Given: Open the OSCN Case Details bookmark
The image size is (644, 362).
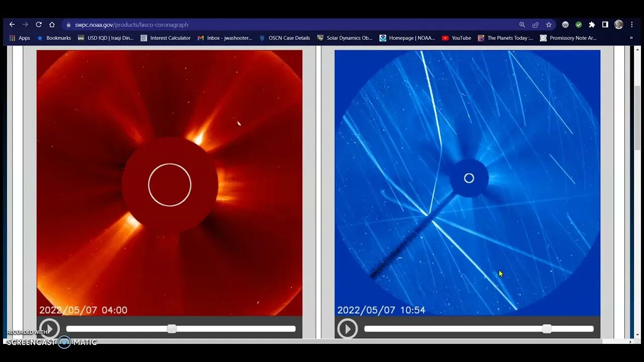Looking at the screenshot, I should pyautogui.click(x=285, y=38).
